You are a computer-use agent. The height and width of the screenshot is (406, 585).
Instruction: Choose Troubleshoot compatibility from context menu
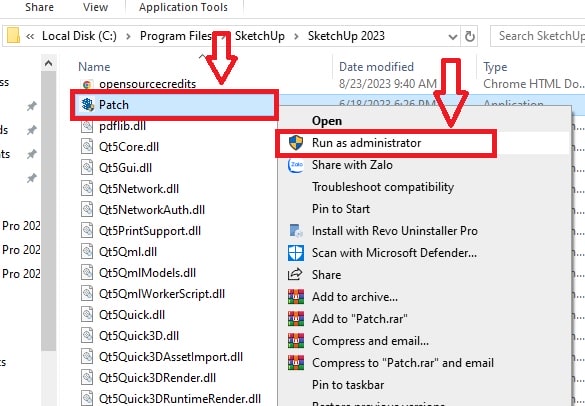point(383,187)
